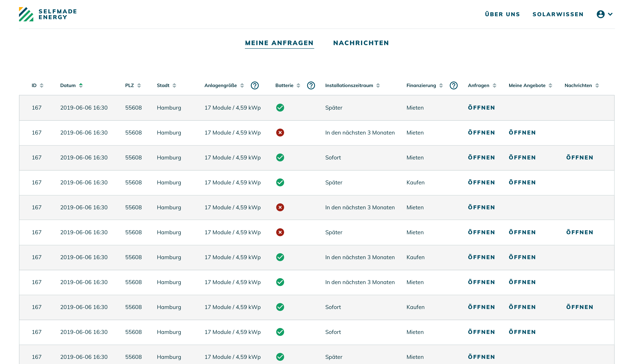This screenshot has height=364, width=634.
Task: Sort by Meine Angebote column arrows
Action: [550, 85]
